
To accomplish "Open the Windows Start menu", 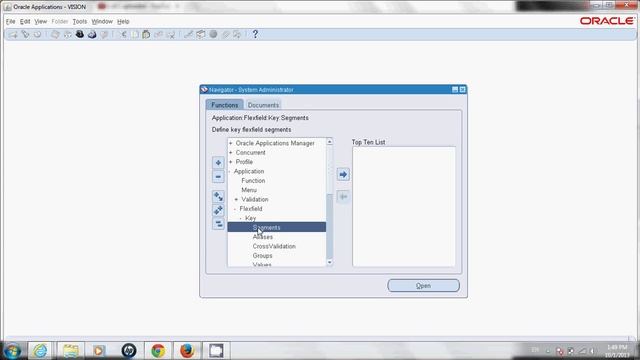I will point(12,351).
